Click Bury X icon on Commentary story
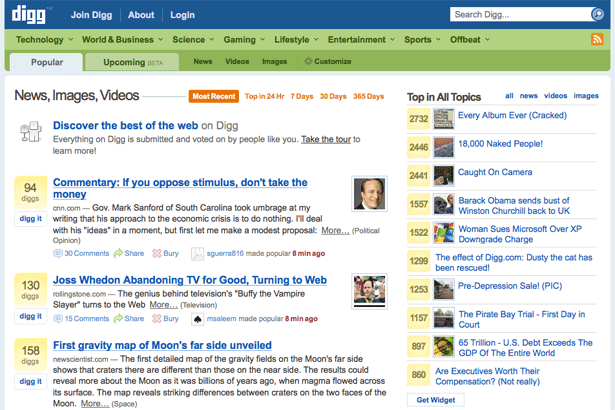The width and height of the screenshot is (615, 410). point(157,253)
